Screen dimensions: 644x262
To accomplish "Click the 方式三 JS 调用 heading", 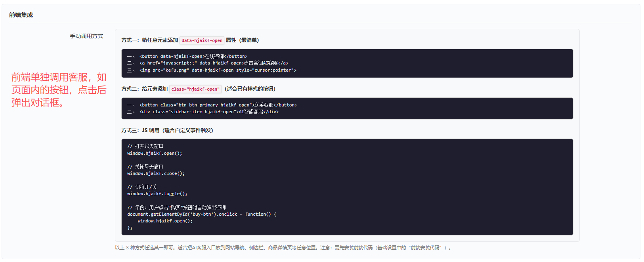I will [x=167, y=130].
